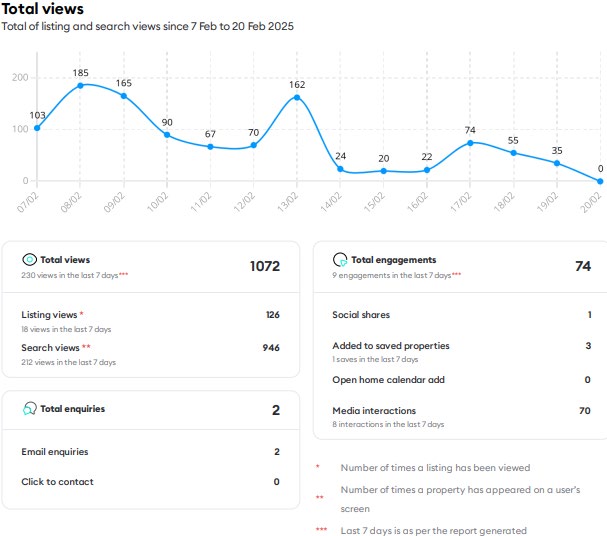Click the 1072 total views figure
The image size is (607, 536).
click(x=264, y=266)
